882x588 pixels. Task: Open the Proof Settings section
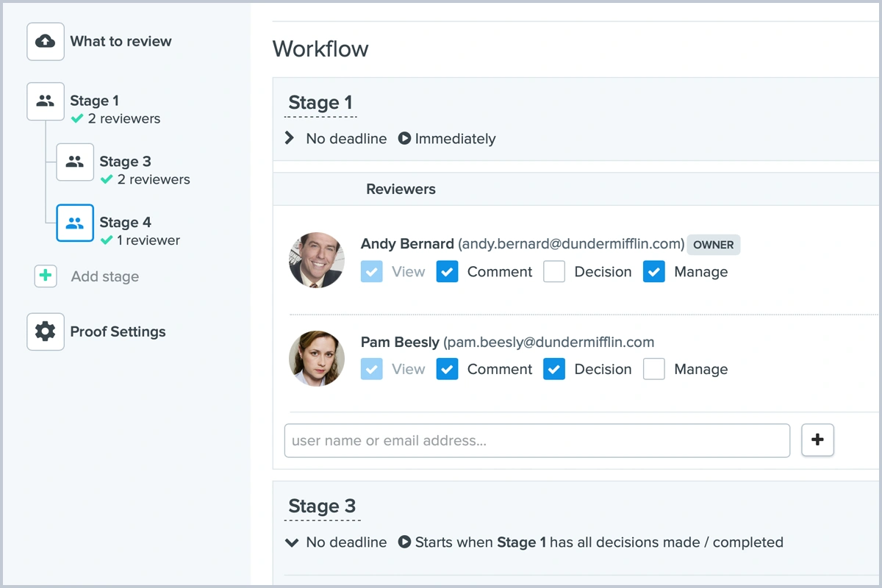pyautogui.click(x=118, y=331)
